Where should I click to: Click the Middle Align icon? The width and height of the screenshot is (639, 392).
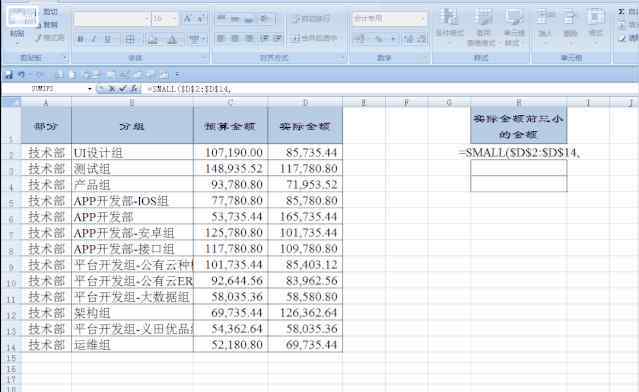point(235,19)
